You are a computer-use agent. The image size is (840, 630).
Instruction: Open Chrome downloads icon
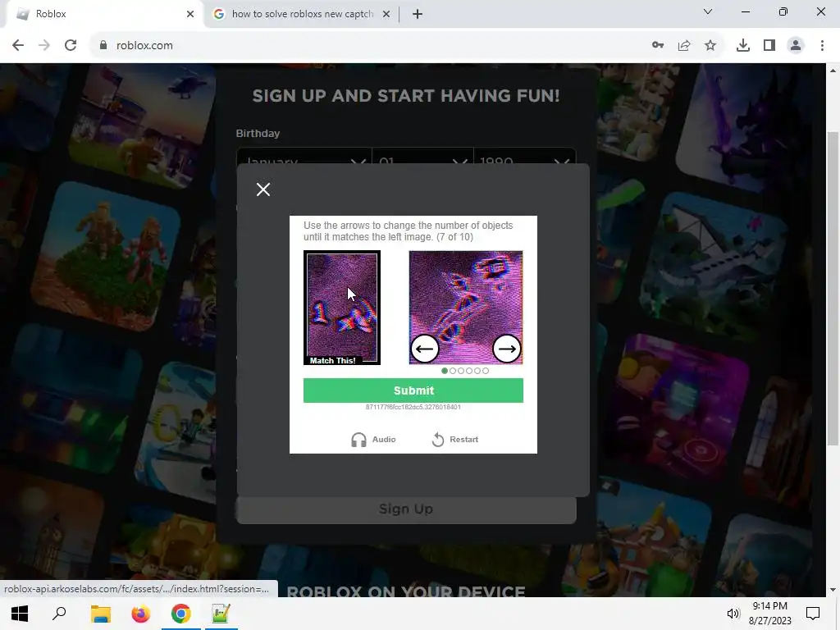(743, 46)
